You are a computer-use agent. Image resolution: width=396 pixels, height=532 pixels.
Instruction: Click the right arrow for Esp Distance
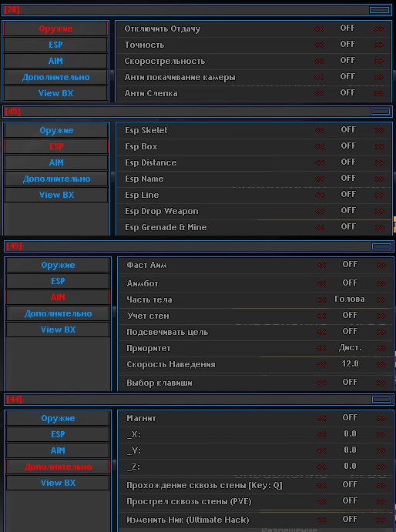coord(379,162)
